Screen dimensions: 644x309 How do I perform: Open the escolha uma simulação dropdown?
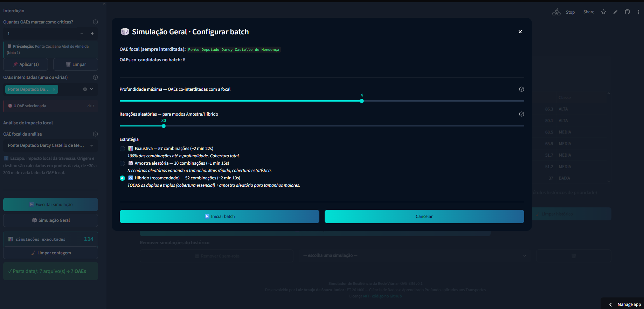coord(415,256)
